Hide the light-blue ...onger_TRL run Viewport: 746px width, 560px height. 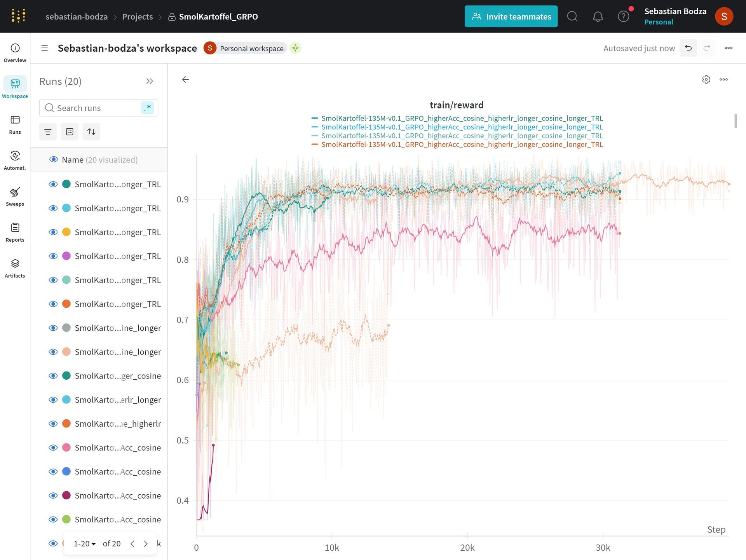(53, 208)
